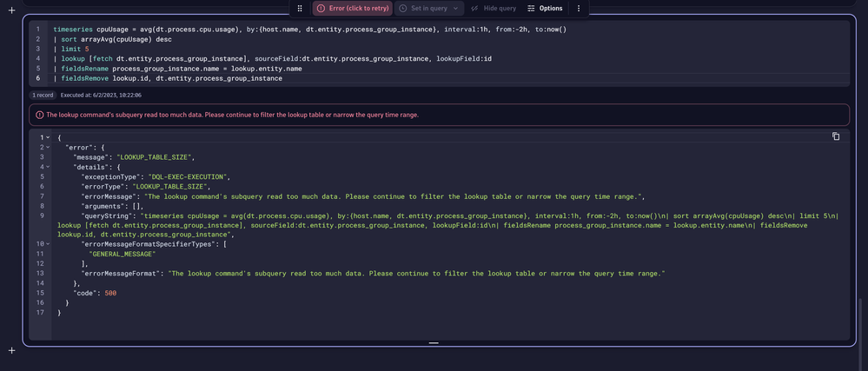Click the warning icon in the red error banner
Image resolution: width=868 pixels, height=371 pixels.
[x=40, y=115]
